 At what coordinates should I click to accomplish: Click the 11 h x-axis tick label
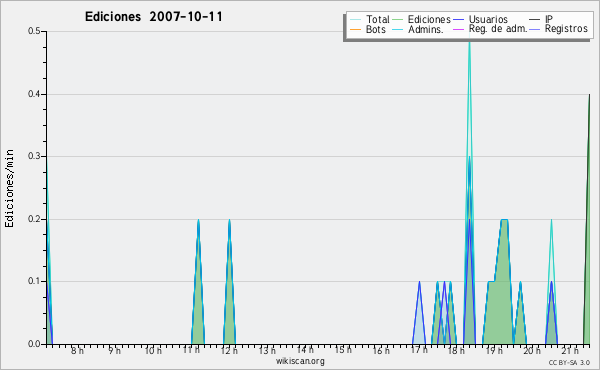pos(191,350)
